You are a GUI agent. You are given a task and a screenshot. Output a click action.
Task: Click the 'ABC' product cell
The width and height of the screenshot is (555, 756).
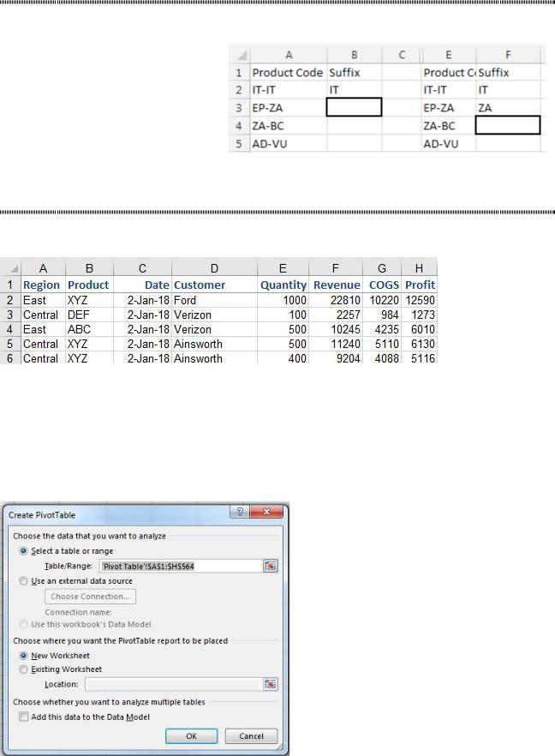[x=90, y=329]
